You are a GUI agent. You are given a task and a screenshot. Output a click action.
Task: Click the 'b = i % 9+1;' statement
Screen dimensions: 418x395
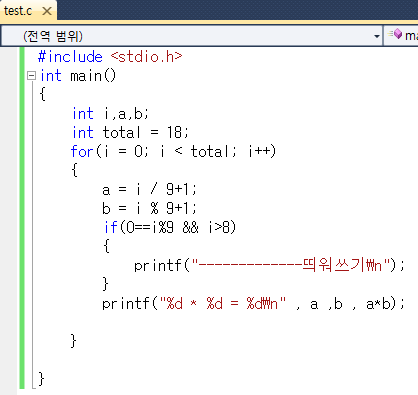(149, 208)
